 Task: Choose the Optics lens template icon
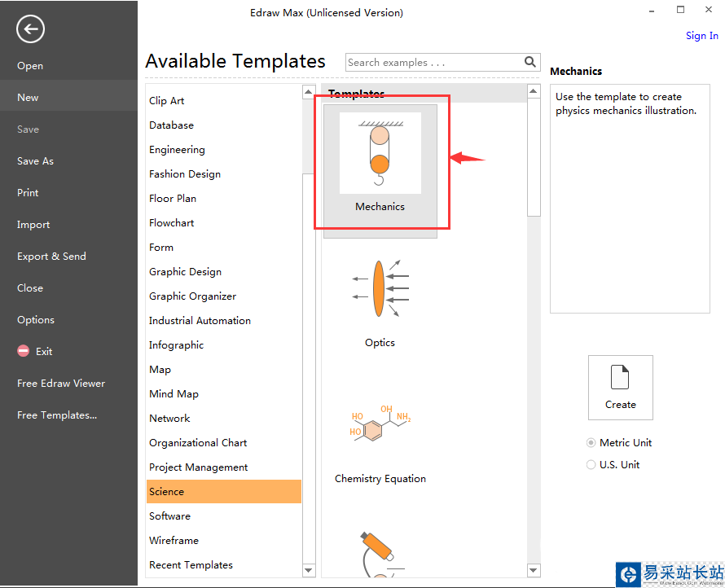click(380, 288)
